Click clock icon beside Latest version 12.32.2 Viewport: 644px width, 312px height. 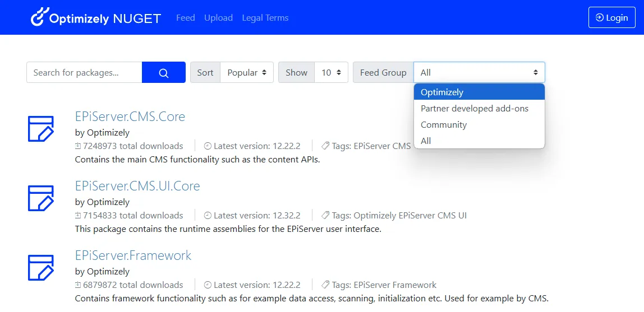208,215
